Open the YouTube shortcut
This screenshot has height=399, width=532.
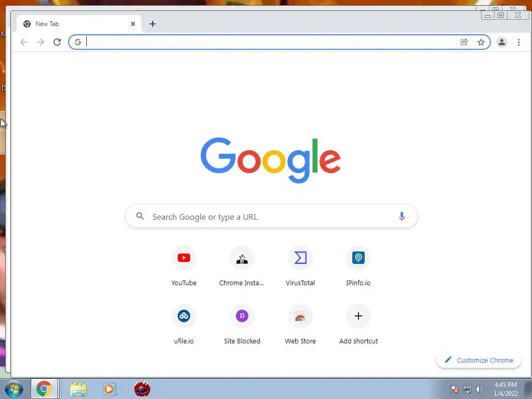pyautogui.click(x=184, y=267)
